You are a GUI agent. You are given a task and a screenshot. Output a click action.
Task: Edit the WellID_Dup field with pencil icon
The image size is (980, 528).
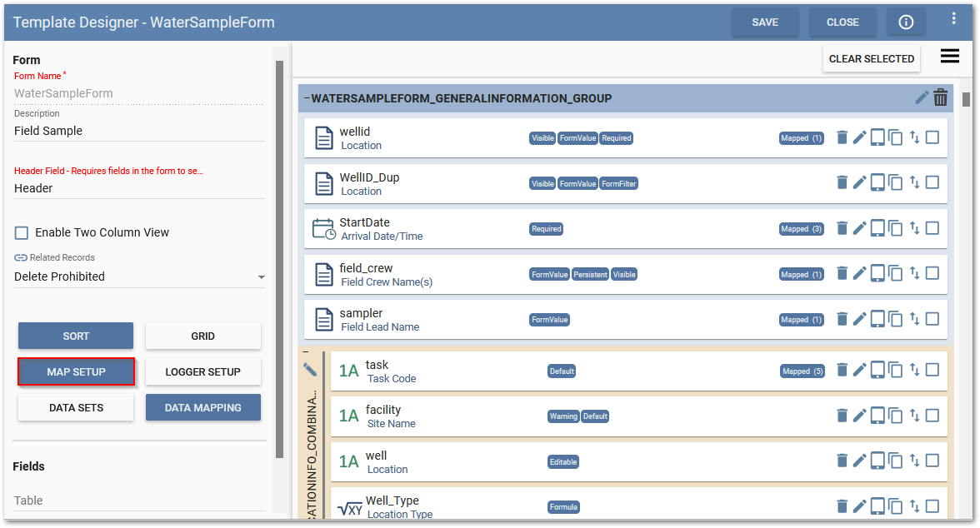pyautogui.click(x=859, y=182)
